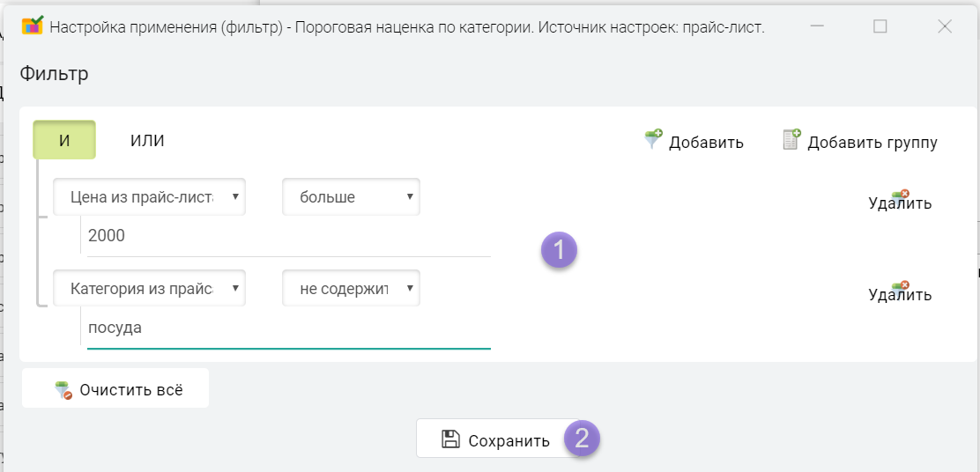
Task: Click the Добавить группу list icon
Action: point(791,140)
